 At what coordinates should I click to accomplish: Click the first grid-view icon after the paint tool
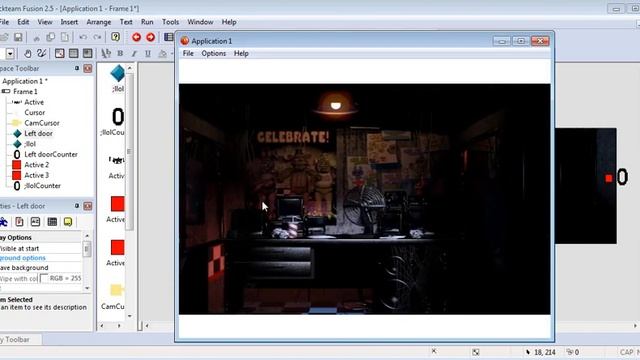pos(60,53)
